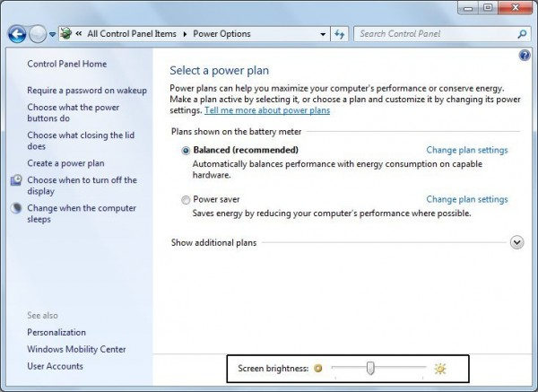Open the All Control Panel Items breadcrumb
538x392 pixels.
click(x=132, y=34)
